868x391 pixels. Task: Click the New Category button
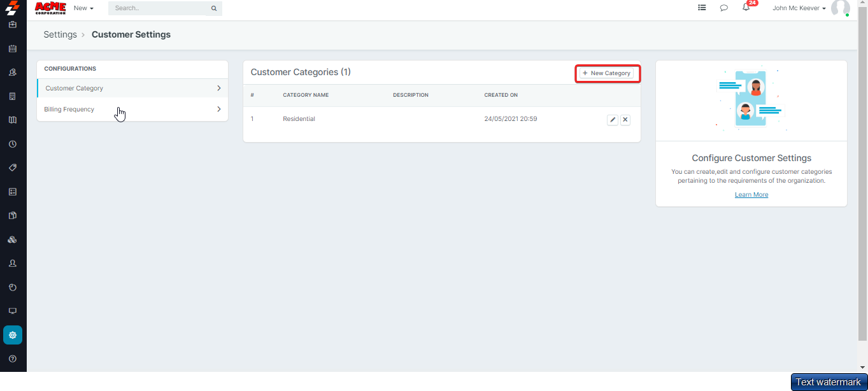click(607, 73)
